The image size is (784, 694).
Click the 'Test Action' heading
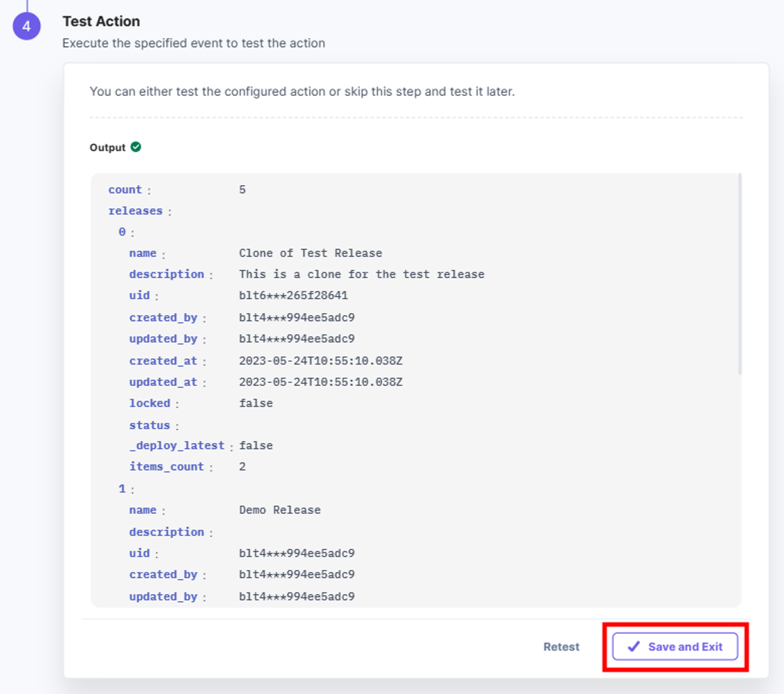[101, 21]
